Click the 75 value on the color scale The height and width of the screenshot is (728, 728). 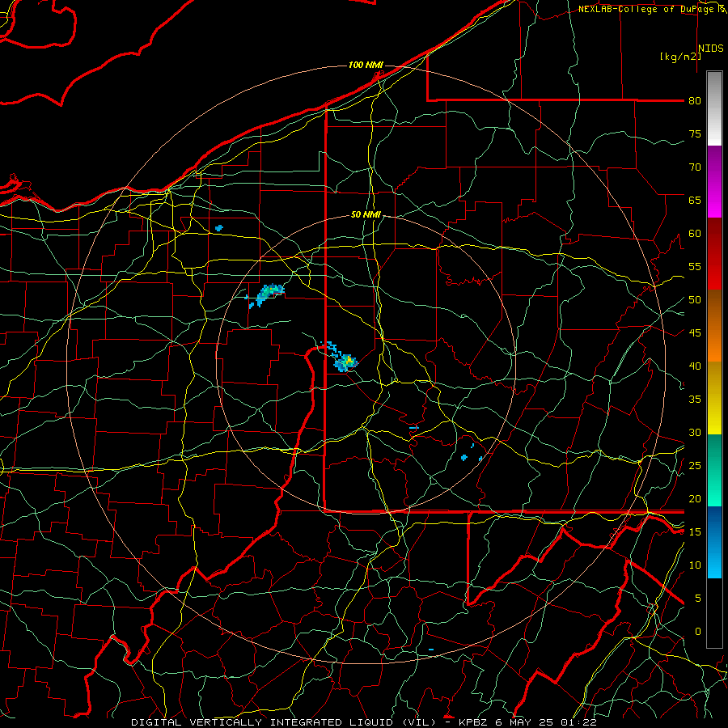[695, 134]
